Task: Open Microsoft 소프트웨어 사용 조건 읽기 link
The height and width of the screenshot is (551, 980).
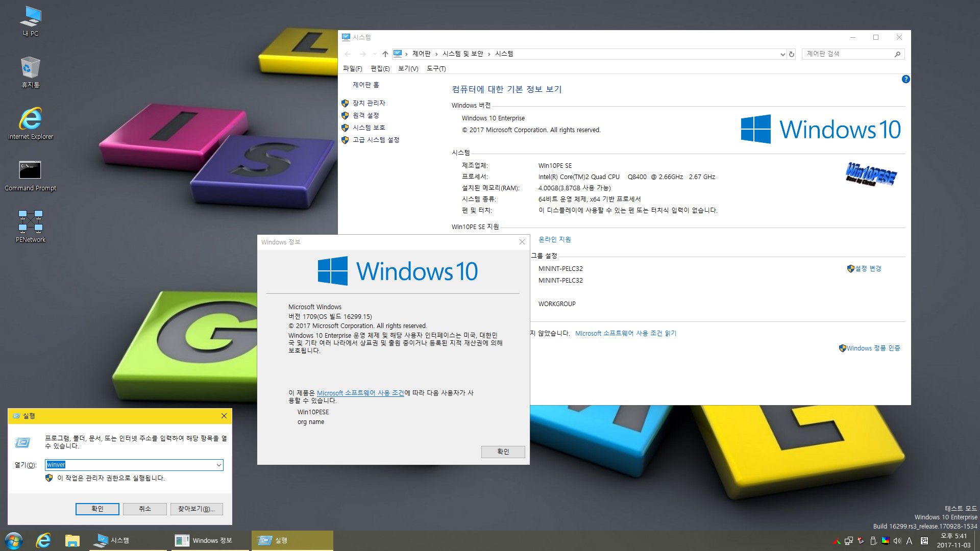Action: tap(625, 333)
